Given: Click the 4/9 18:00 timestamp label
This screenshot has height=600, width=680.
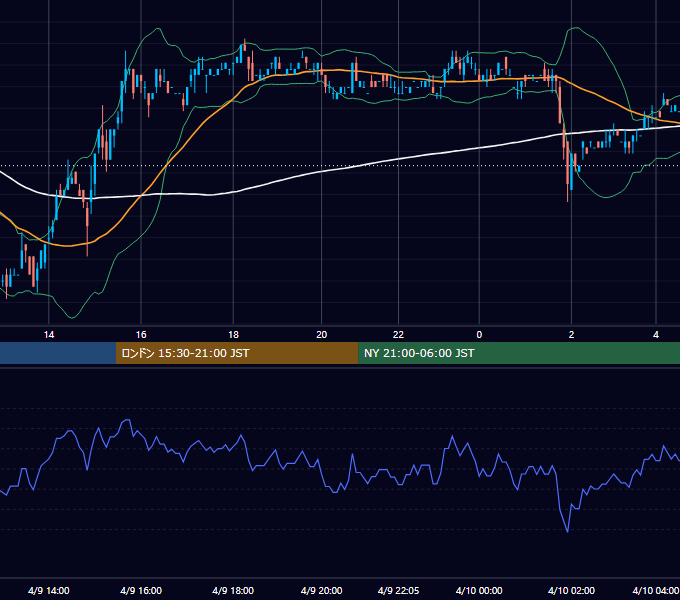Looking at the screenshot, I should 233,590.
